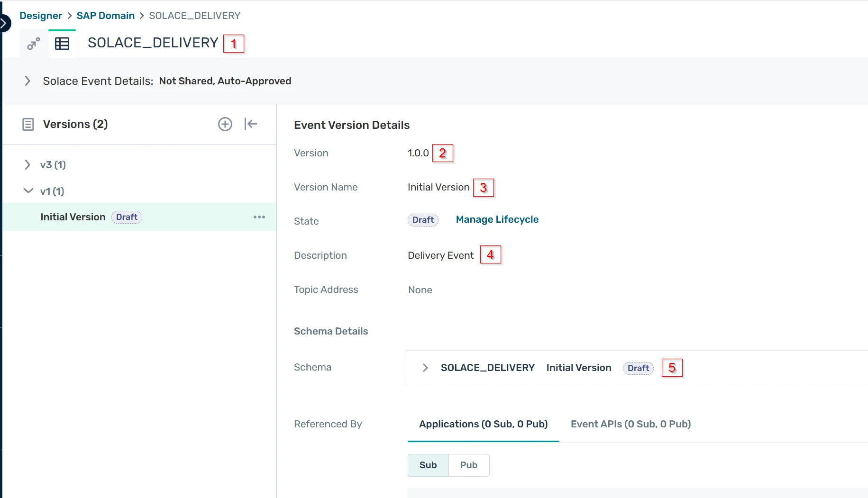The width and height of the screenshot is (868, 498).
Task: Expand the left navigation sidebar arrow
Action: (x=4, y=23)
